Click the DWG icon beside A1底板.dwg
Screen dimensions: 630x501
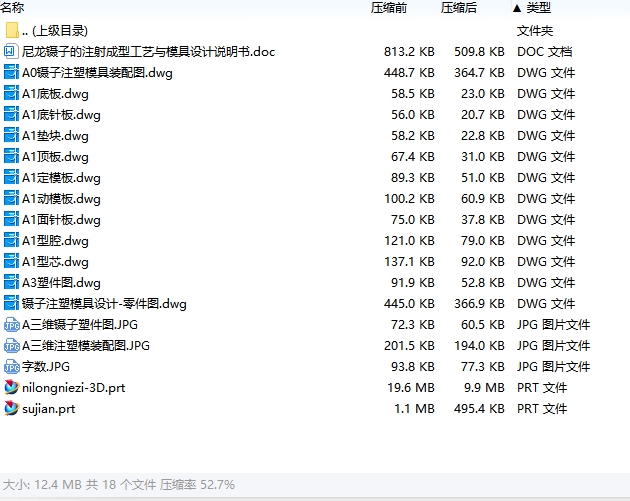click(11, 93)
